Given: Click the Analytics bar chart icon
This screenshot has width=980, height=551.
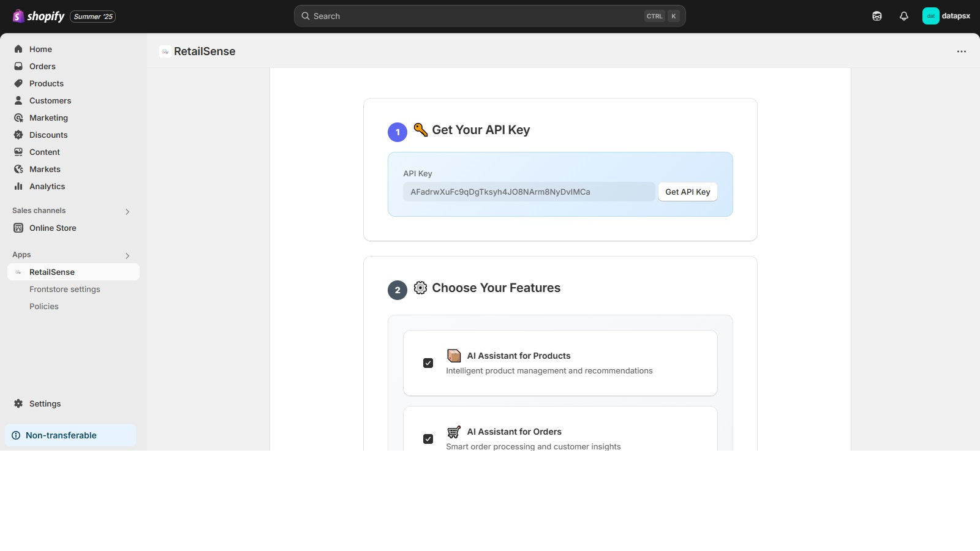Looking at the screenshot, I should 18,186.
